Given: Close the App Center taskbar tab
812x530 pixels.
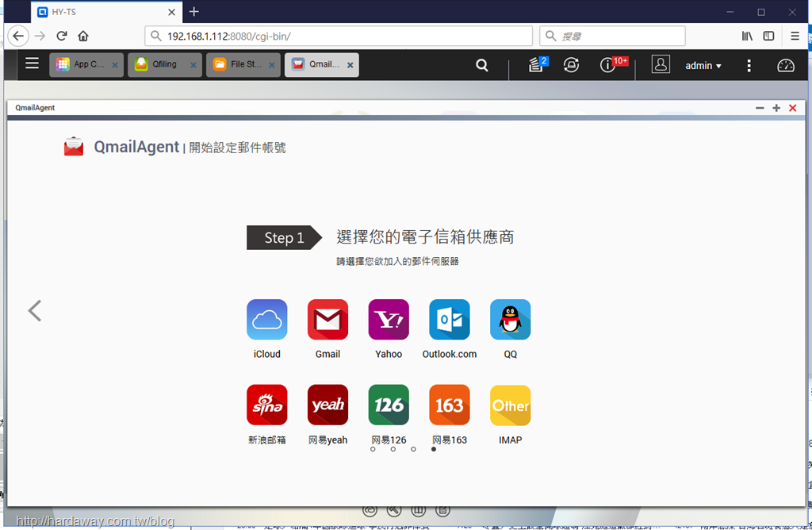Looking at the screenshot, I should [115, 65].
